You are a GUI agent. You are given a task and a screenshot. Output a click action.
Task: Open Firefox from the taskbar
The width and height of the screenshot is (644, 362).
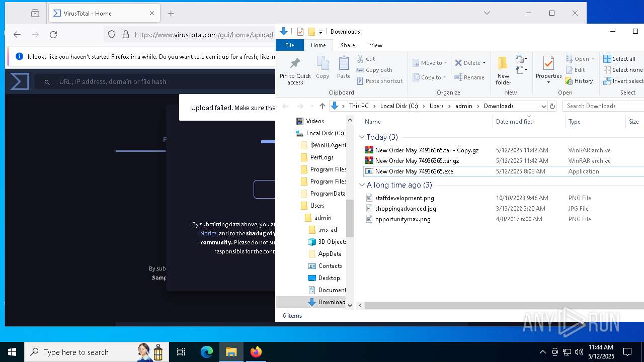click(256, 352)
